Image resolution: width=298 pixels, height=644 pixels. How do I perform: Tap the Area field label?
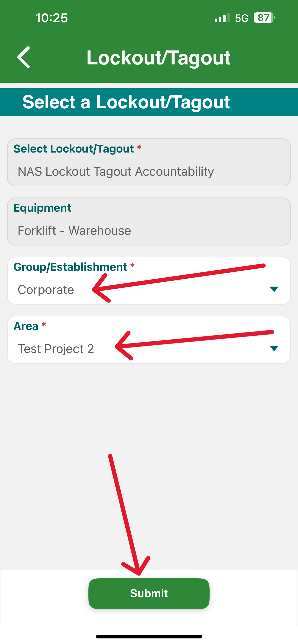point(26,326)
